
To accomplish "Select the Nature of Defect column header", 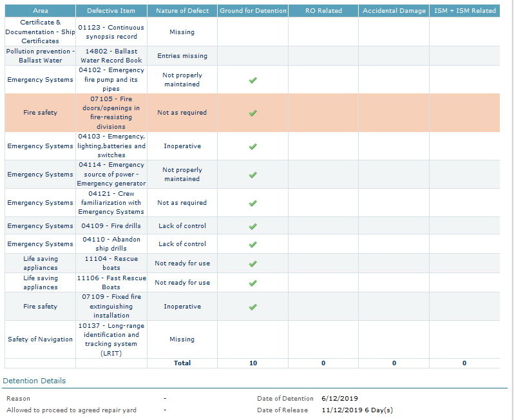I will (x=182, y=11).
